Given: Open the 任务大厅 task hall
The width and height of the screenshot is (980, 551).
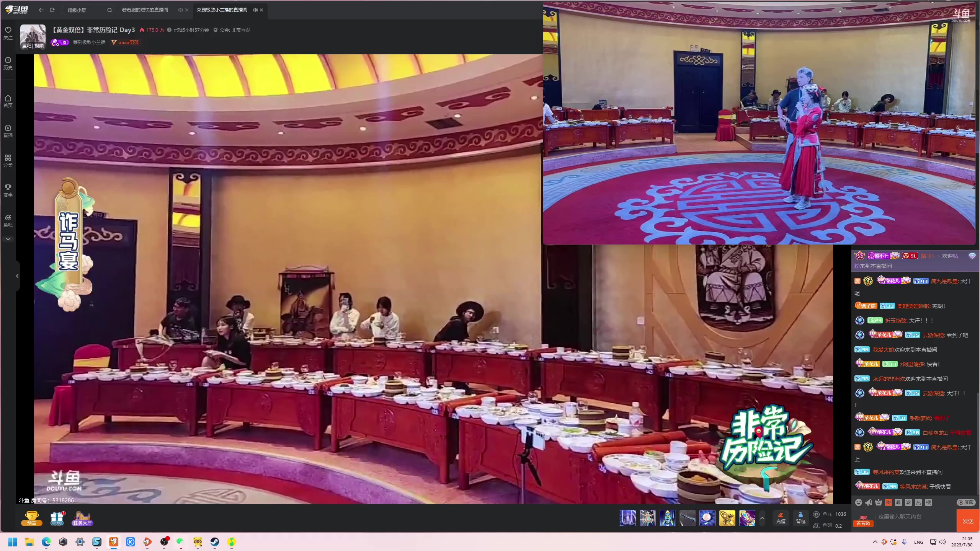Looking at the screenshot, I should (82, 518).
